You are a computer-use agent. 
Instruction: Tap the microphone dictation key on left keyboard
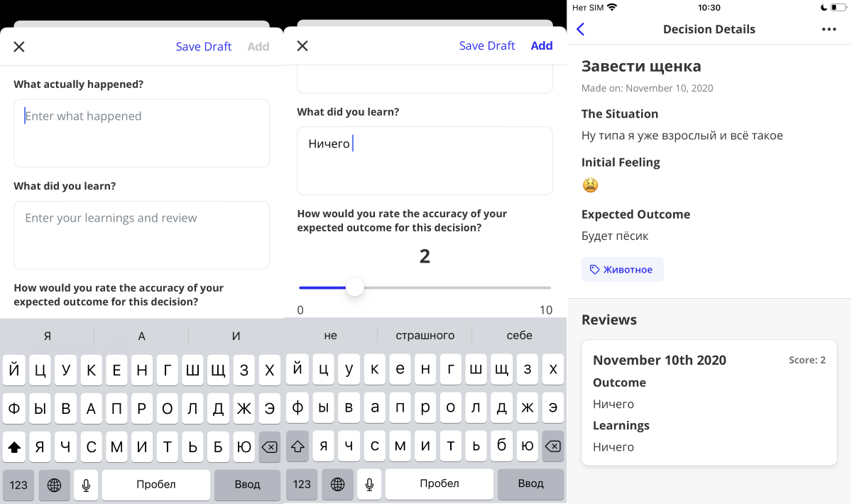pyautogui.click(x=86, y=485)
